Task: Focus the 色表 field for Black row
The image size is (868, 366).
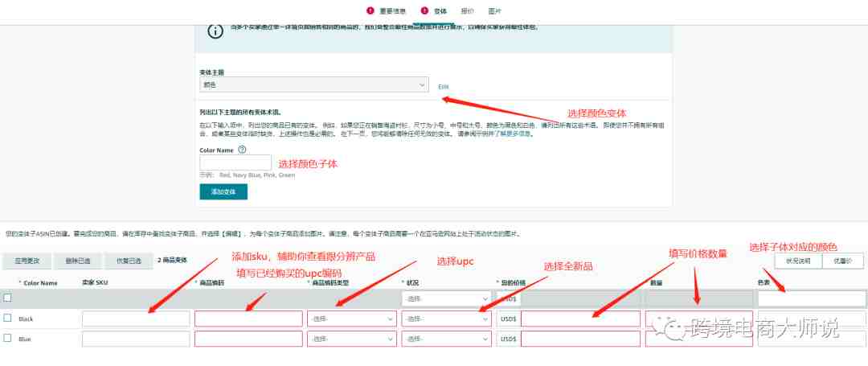Action: coord(812,319)
